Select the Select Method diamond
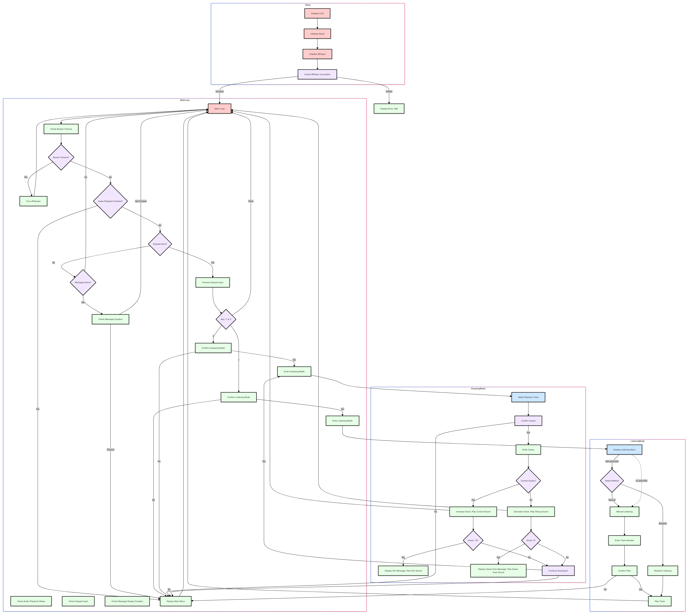 click(612, 481)
